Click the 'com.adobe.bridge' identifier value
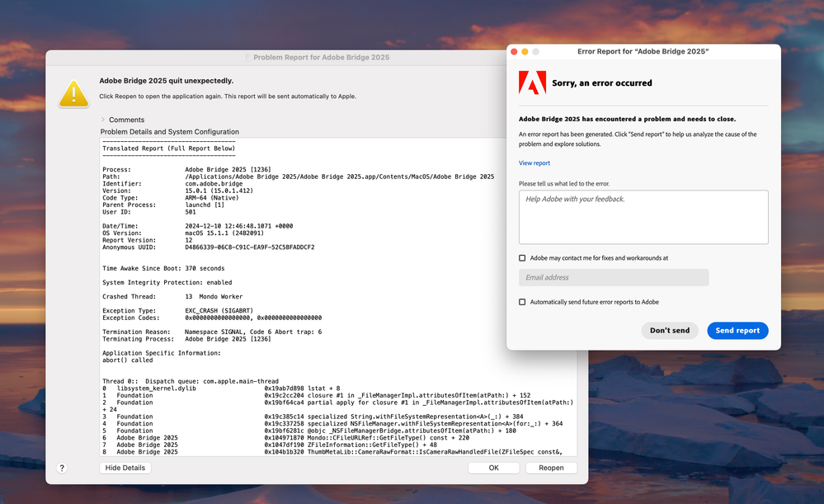824x504 pixels. click(x=214, y=184)
